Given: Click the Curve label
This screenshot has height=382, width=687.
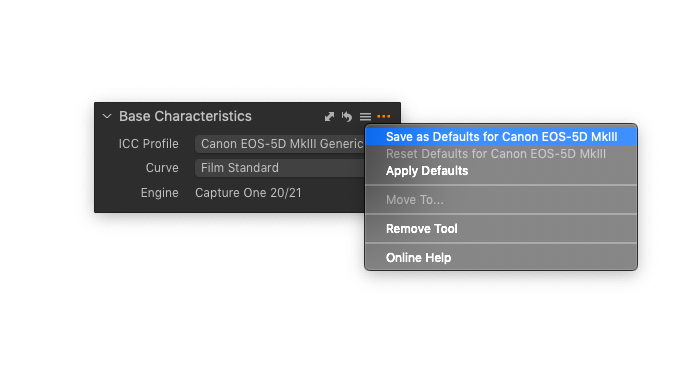Looking at the screenshot, I should (x=162, y=168).
